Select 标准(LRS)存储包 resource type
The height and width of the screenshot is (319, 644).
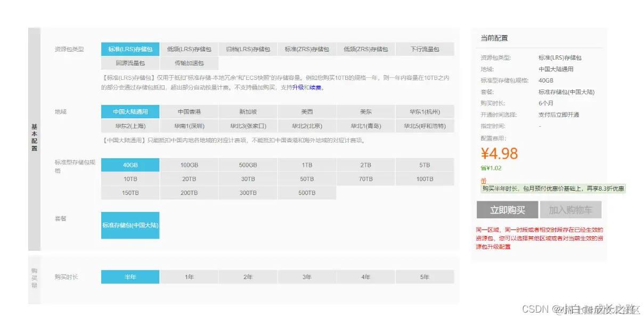[131, 49]
